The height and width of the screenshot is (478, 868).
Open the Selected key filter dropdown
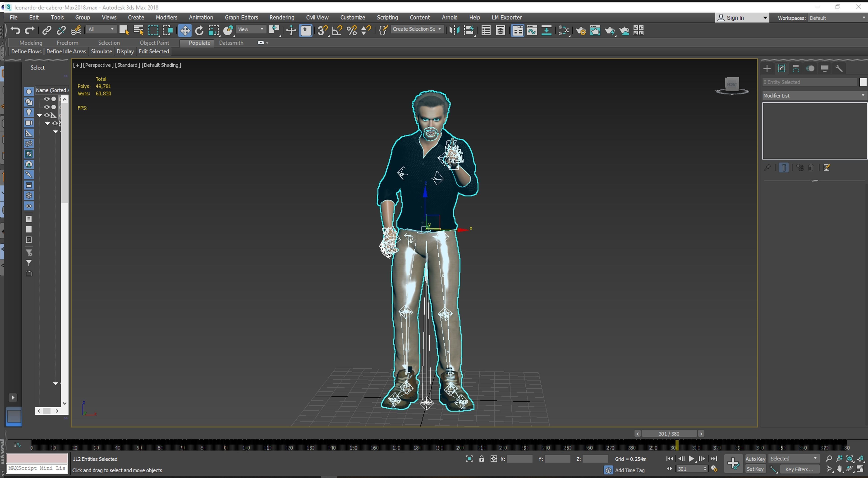tap(794, 459)
